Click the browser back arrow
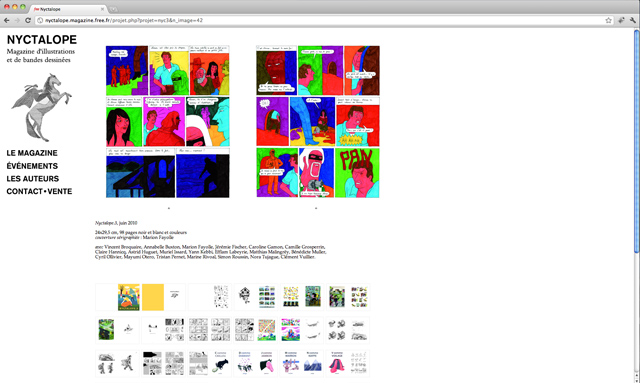 tap(7, 20)
